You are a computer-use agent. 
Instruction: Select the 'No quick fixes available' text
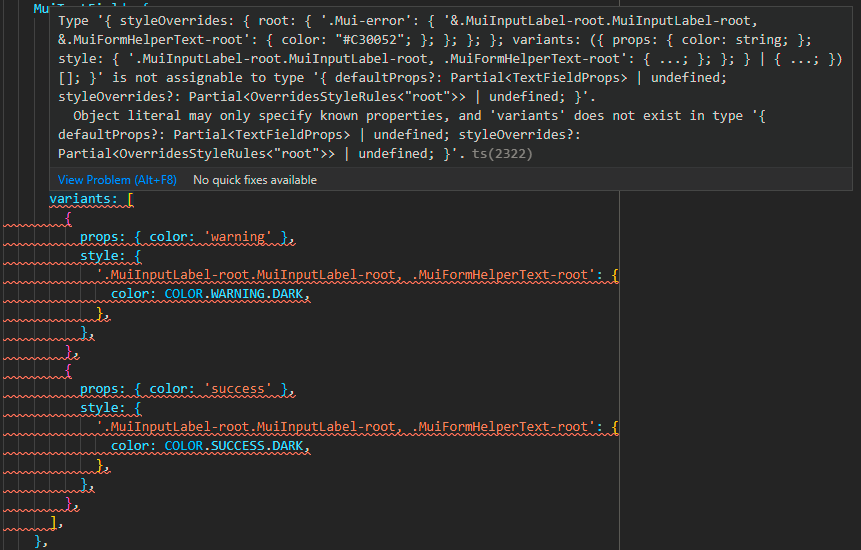click(255, 180)
